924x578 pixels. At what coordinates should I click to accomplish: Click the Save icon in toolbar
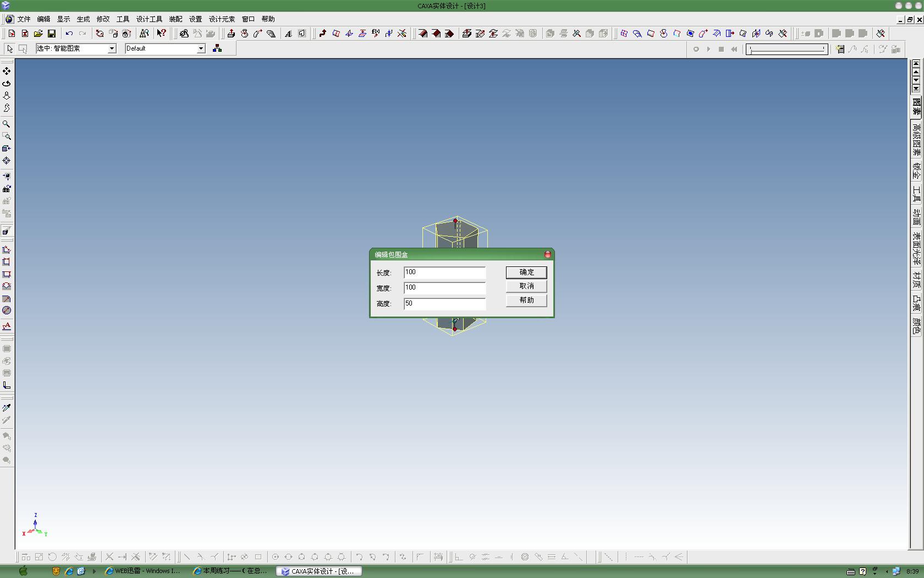pyautogui.click(x=52, y=34)
